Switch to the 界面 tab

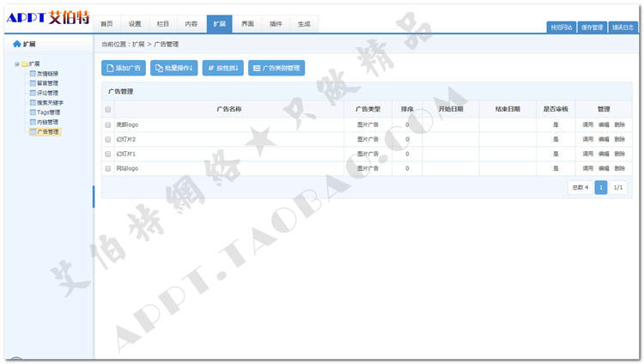point(247,24)
